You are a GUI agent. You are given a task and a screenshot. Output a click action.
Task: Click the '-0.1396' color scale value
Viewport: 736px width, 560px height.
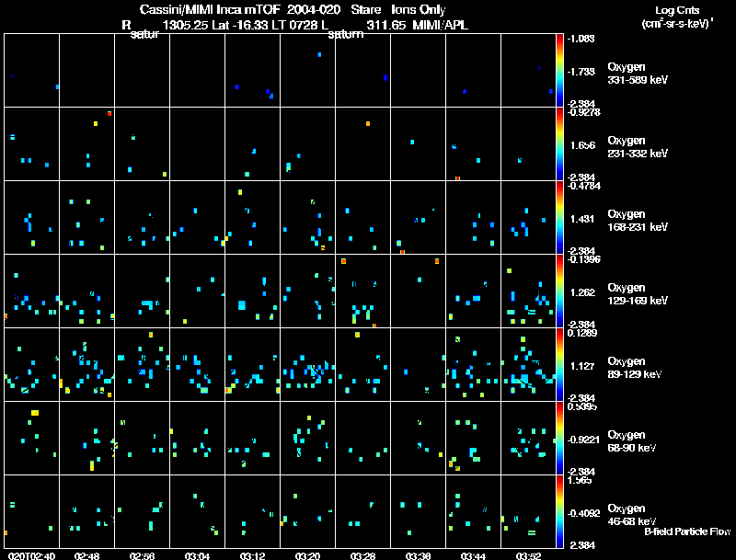point(584,259)
